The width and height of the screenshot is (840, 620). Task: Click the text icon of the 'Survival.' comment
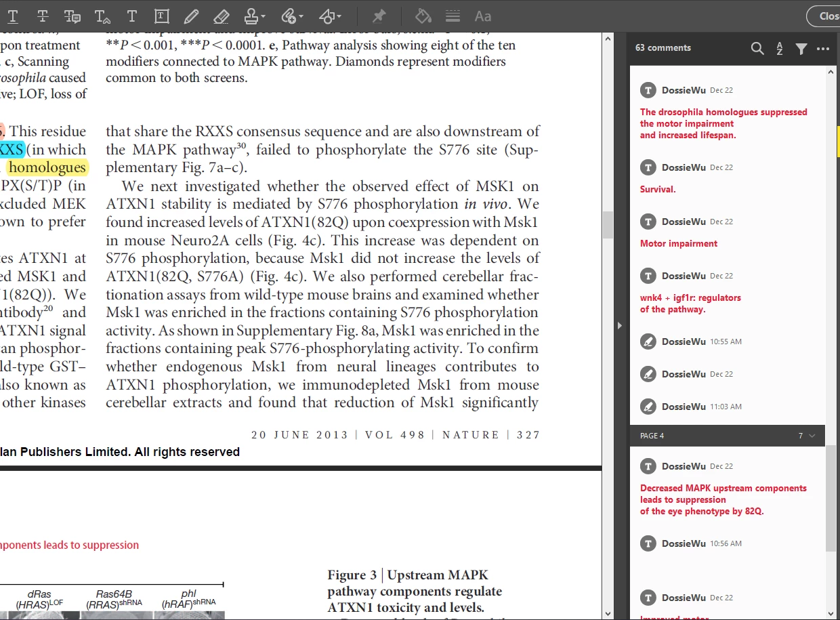coord(648,167)
